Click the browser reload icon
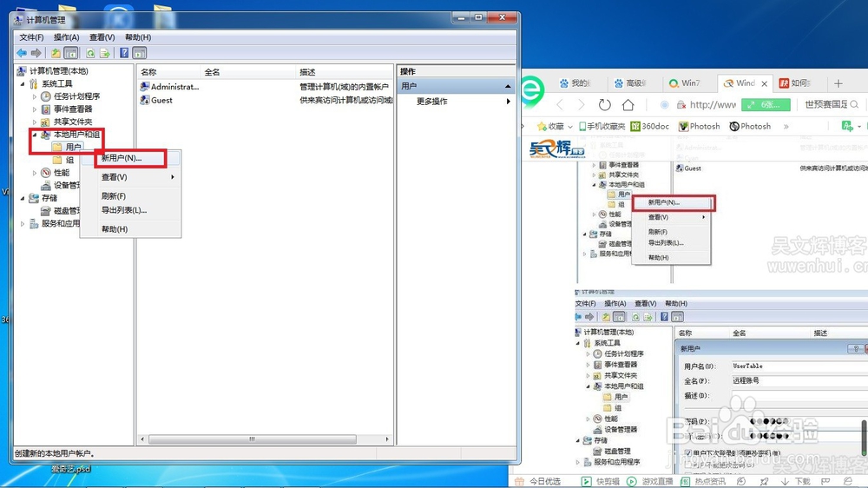The height and width of the screenshot is (488, 868). [604, 105]
